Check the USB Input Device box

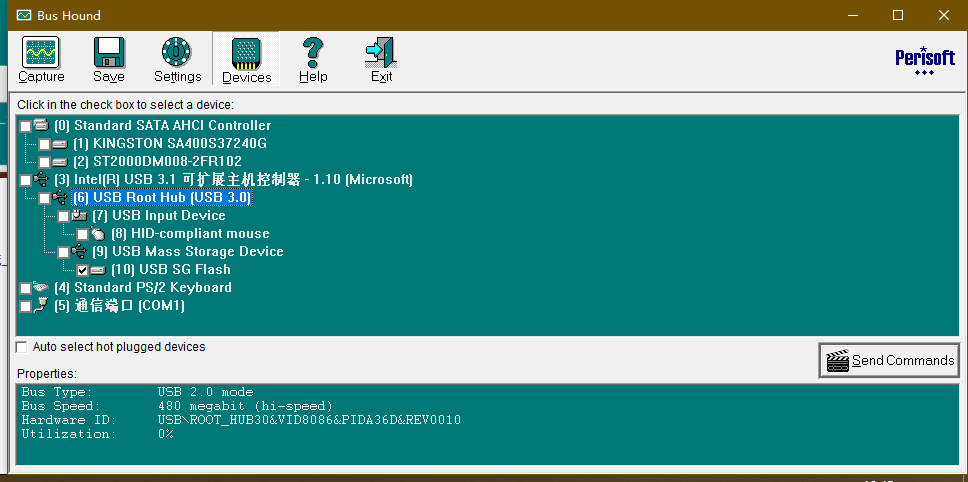64,217
